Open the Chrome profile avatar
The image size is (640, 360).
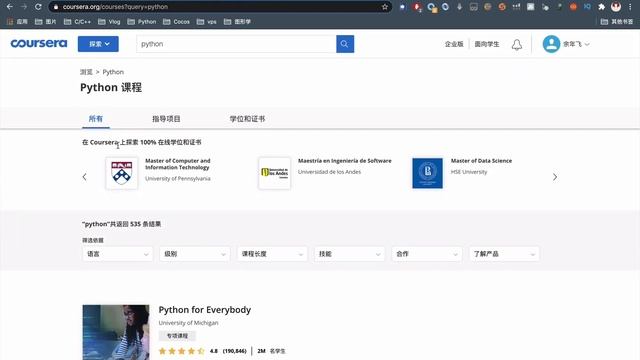coord(616,7)
